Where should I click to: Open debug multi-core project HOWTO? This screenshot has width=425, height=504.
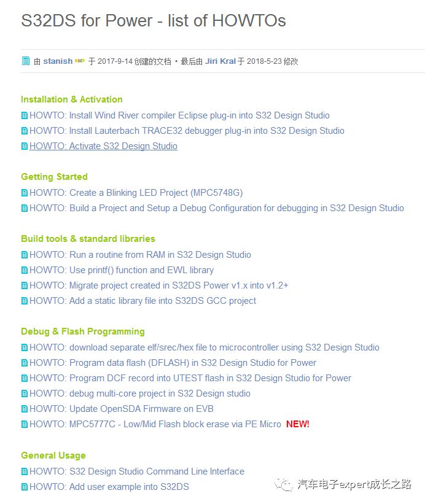[x=140, y=394]
